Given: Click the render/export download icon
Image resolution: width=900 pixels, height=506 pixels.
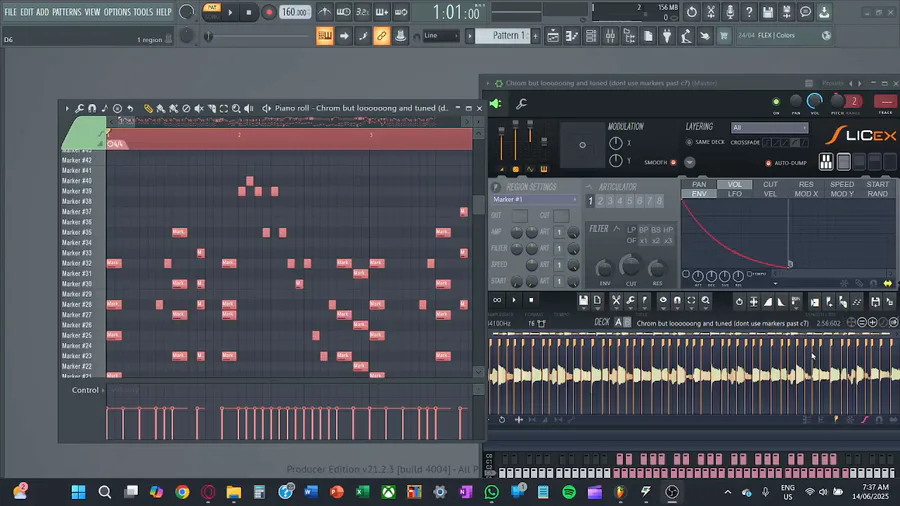Looking at the screenshot, I should [824, 12].
